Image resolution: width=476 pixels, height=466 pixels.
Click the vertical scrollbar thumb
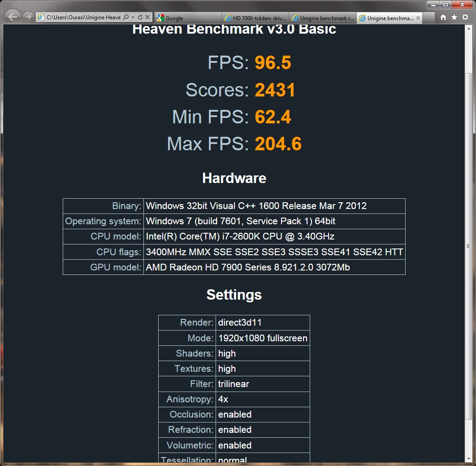[x=469, y=246]
